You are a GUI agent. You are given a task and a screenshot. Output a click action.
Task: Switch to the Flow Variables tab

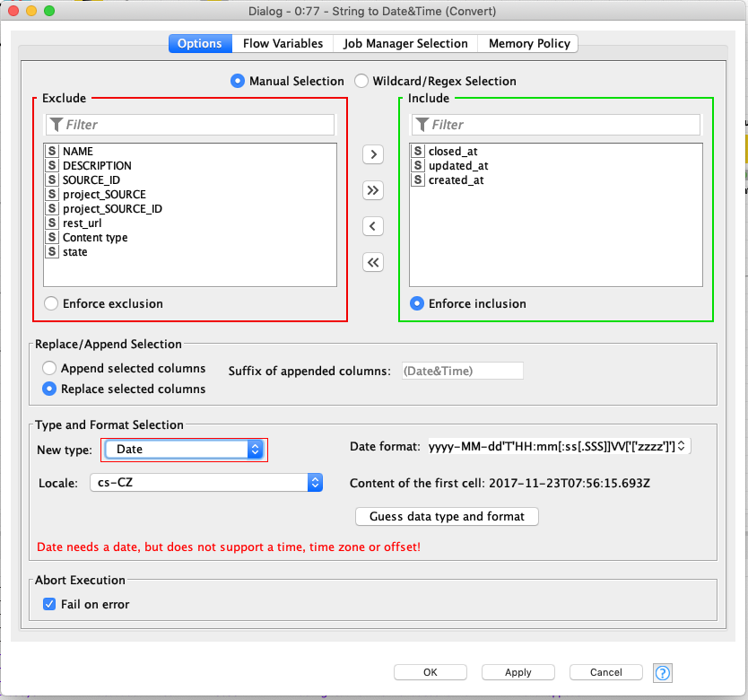(x=283, y=43)
